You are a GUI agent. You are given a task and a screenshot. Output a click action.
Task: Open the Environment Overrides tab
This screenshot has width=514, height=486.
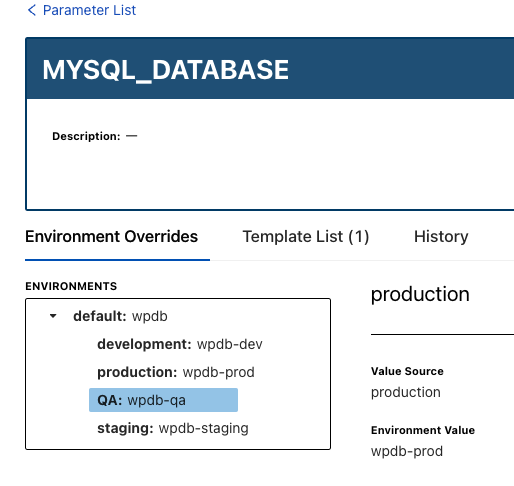pyautogui.click(x=111, y=237)
